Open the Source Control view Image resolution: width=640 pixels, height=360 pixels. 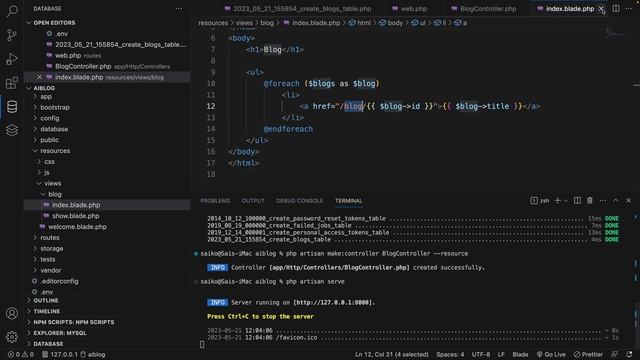(x=12, y=36)
